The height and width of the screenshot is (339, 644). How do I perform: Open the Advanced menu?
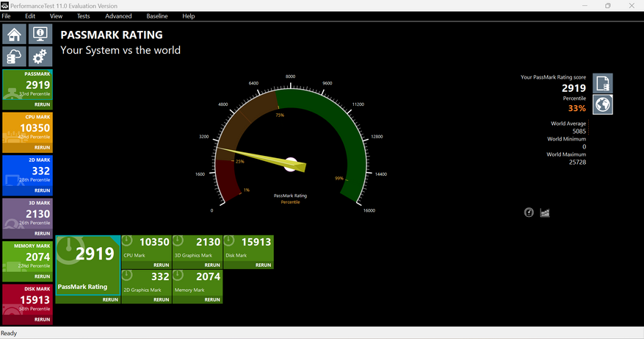coord(118,16)
